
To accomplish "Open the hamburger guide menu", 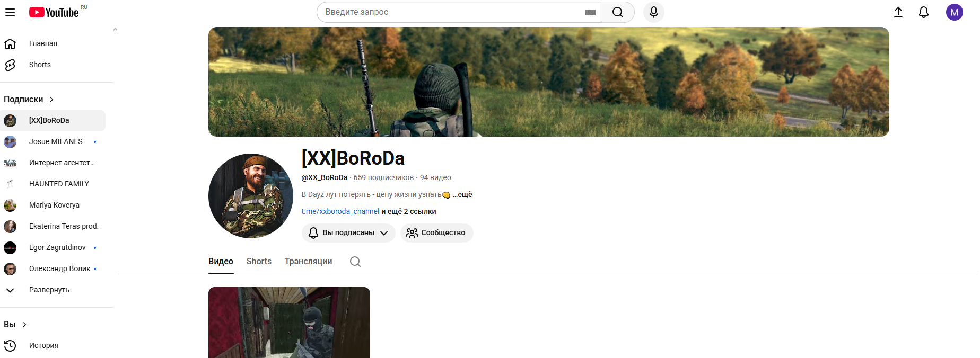I will click(x=10, y=12).
